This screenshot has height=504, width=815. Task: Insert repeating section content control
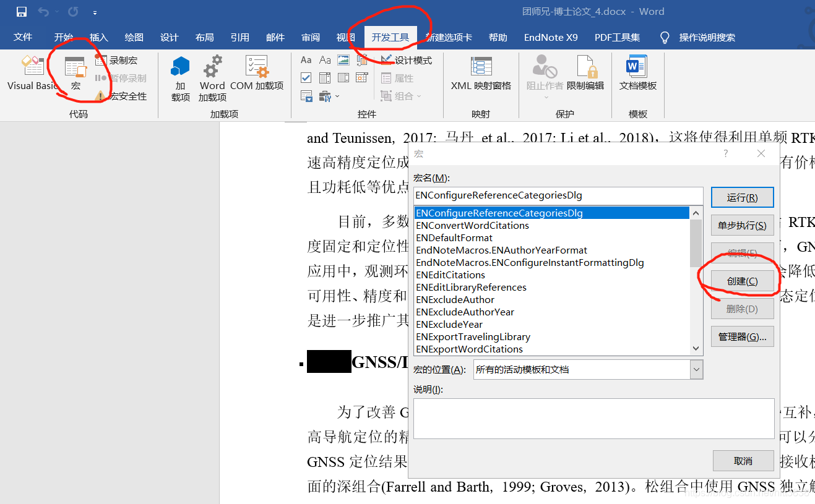point(306,96)
